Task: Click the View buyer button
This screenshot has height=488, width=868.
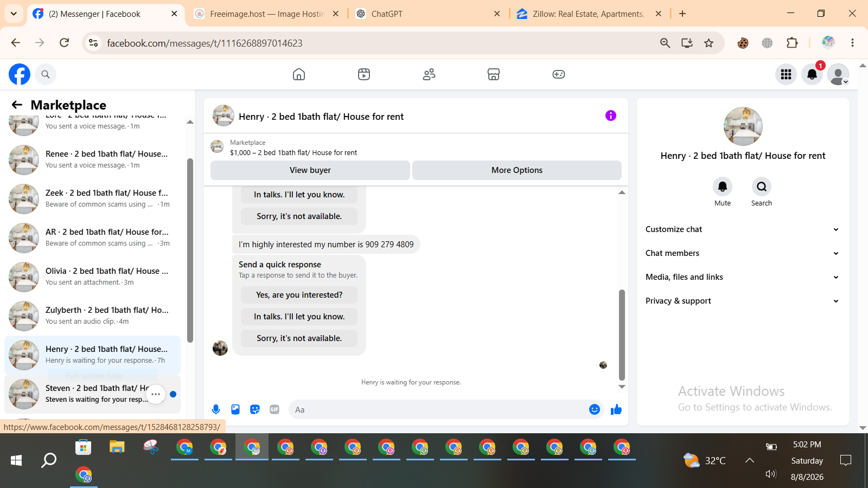Action: 310,170
